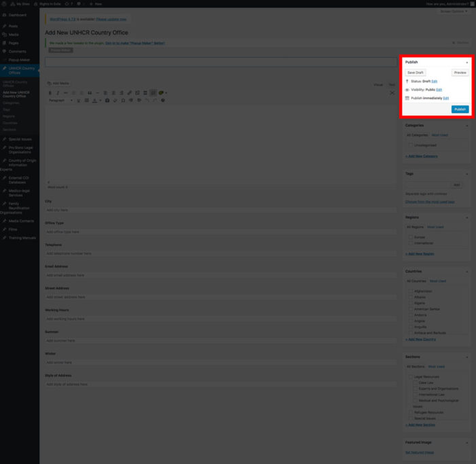Screen dimensions: 476x464
Task: Click Edit next to Visibility: Public
Action: click(x=439, y=90)
